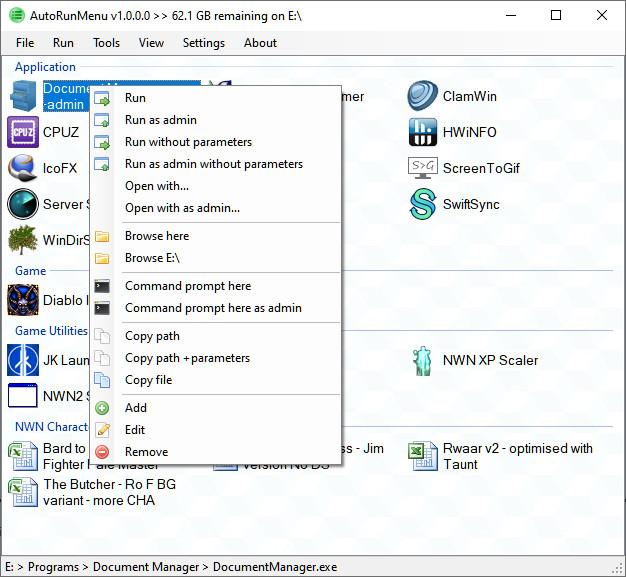Click the Game Utilities group header
Screen dimensions: 626x577
(x=51, y=331)
